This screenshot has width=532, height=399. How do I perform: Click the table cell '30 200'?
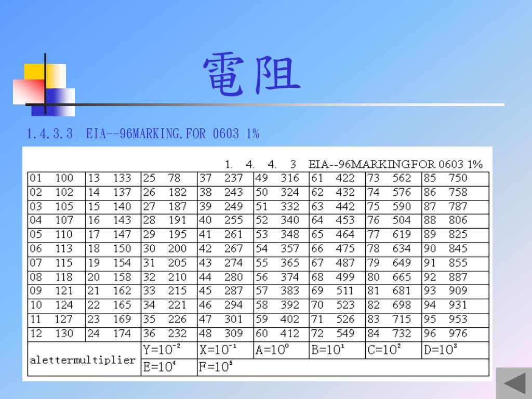tap(169, 249)
